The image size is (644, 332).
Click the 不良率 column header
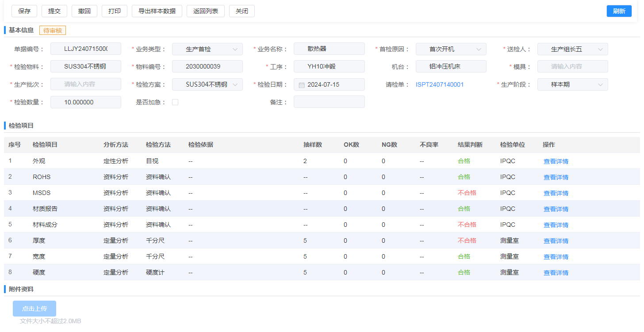tap(429, 145)
